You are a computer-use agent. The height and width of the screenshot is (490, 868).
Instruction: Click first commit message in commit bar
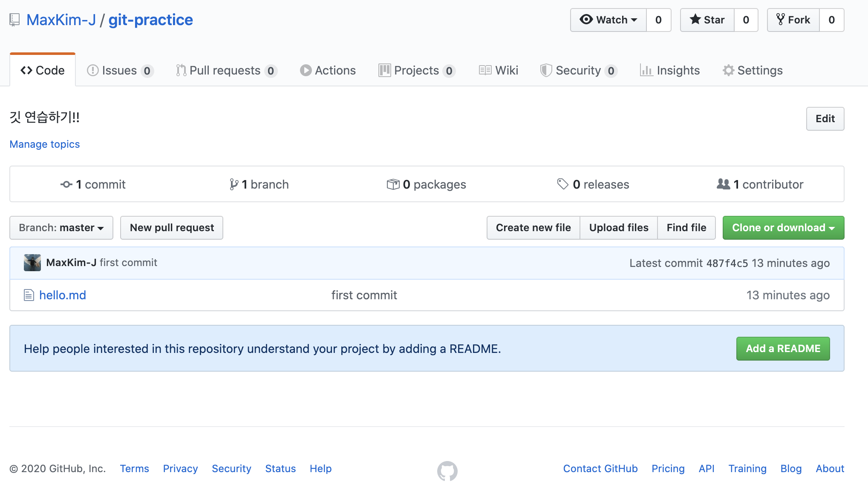(129, 263)
